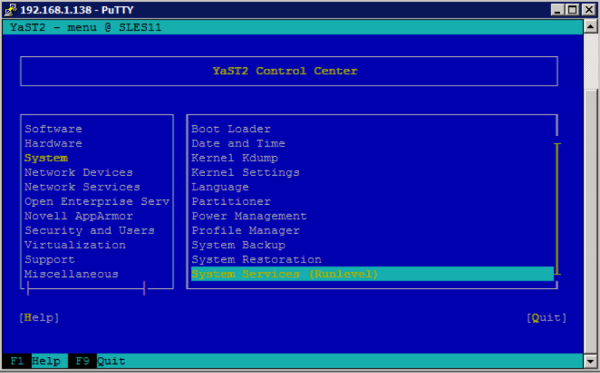
Task: Minimize the PuTTY window
Action: point(558,10)
